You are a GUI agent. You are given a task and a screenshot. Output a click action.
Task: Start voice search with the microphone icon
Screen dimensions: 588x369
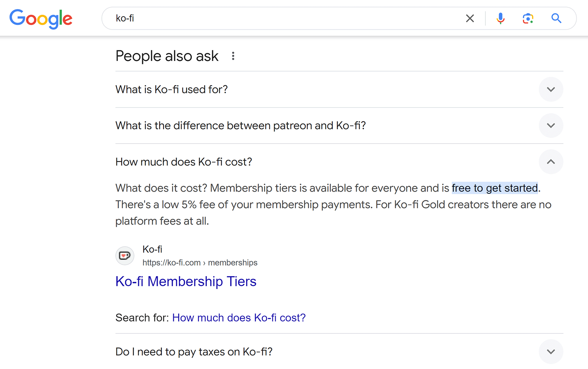(x=500, y=18)
